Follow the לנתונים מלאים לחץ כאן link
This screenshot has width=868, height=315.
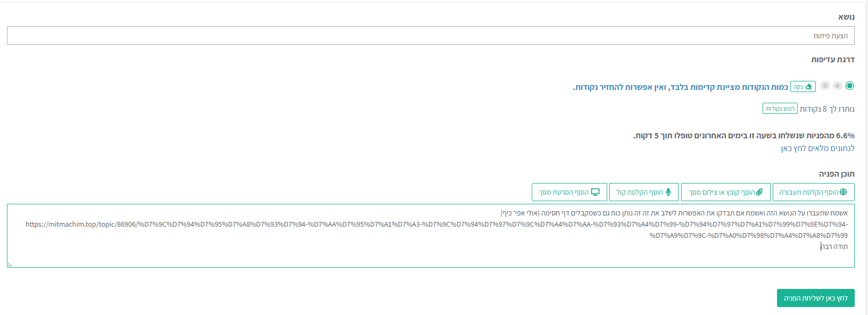[818, 148]
